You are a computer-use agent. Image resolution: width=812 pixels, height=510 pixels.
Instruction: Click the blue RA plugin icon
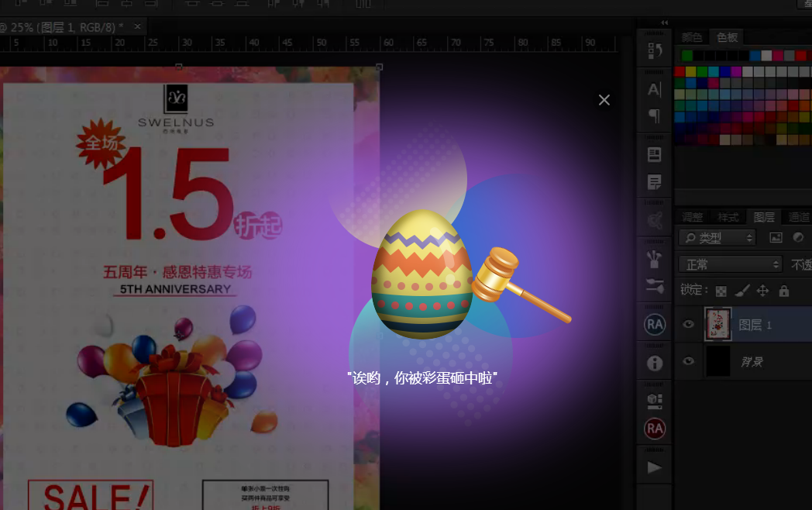coord(655,324)
